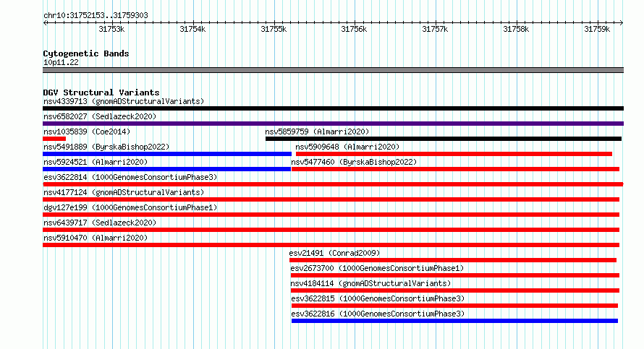Click the 31754k ruler label
This screenshot has width=644, height=349.
(192, 29)
